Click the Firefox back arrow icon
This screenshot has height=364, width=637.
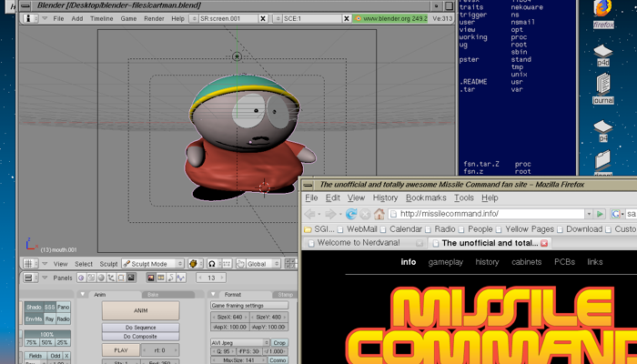coord(311,214)
